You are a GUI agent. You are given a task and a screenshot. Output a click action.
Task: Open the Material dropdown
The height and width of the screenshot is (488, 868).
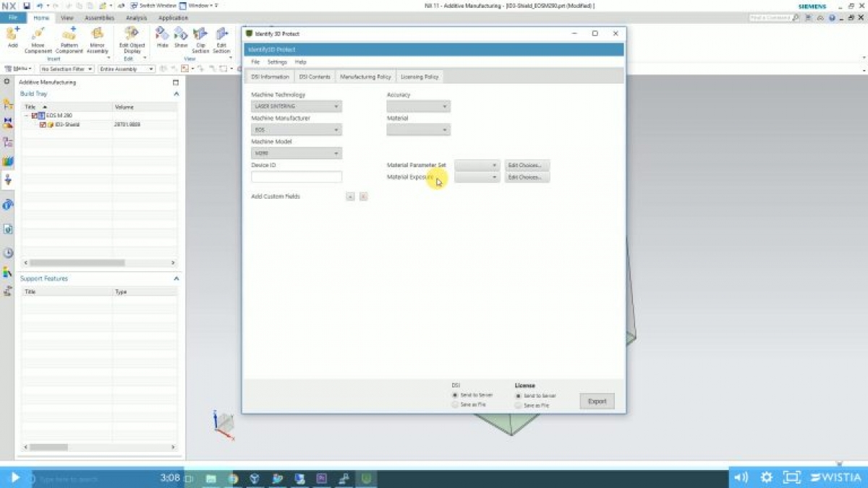click(x=418, y=129)
